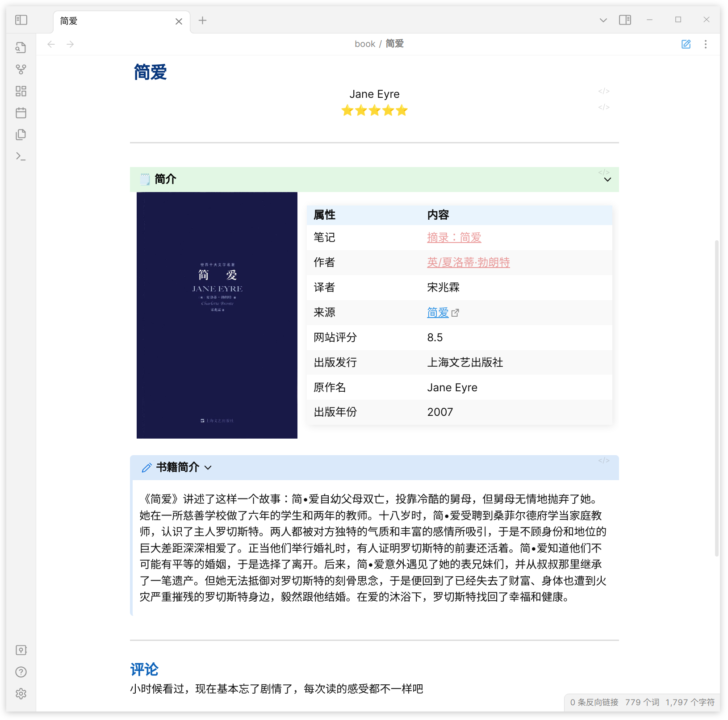Open the vault switcher icon
This screenshot has height=720, width=728.
point(21,650)
